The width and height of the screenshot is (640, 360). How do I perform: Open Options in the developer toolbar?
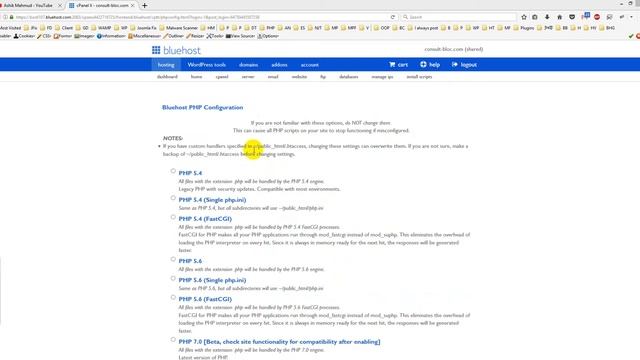pos(268,36)
